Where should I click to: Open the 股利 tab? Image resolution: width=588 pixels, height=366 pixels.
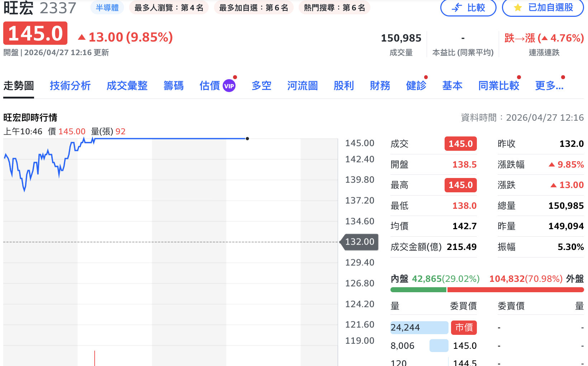coord(344,86)
